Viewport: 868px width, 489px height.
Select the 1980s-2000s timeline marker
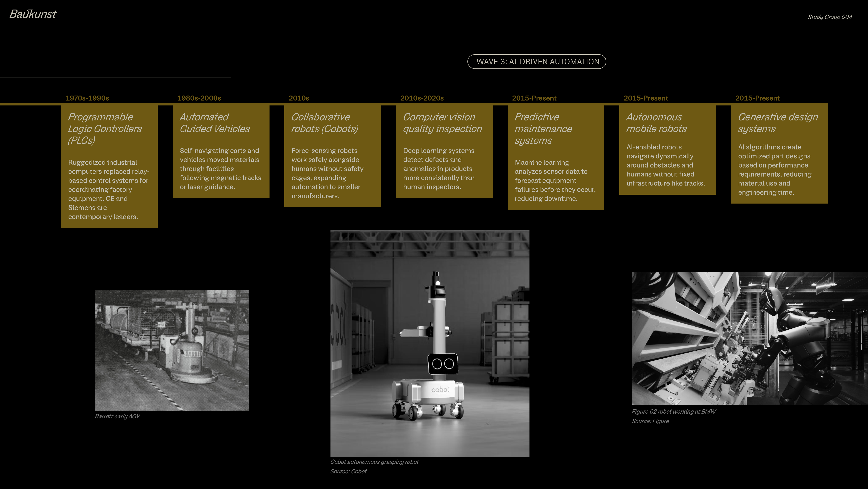click(x=199, y=98)
